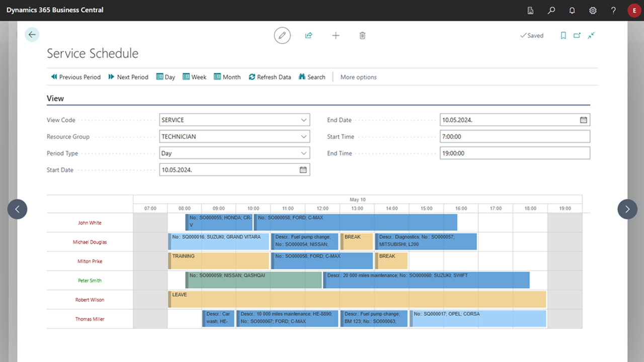Click the bookmark icon

(x=563, y=35)
